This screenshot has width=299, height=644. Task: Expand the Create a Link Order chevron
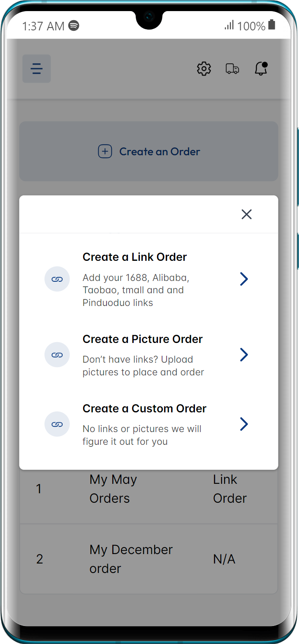[244, 279]
